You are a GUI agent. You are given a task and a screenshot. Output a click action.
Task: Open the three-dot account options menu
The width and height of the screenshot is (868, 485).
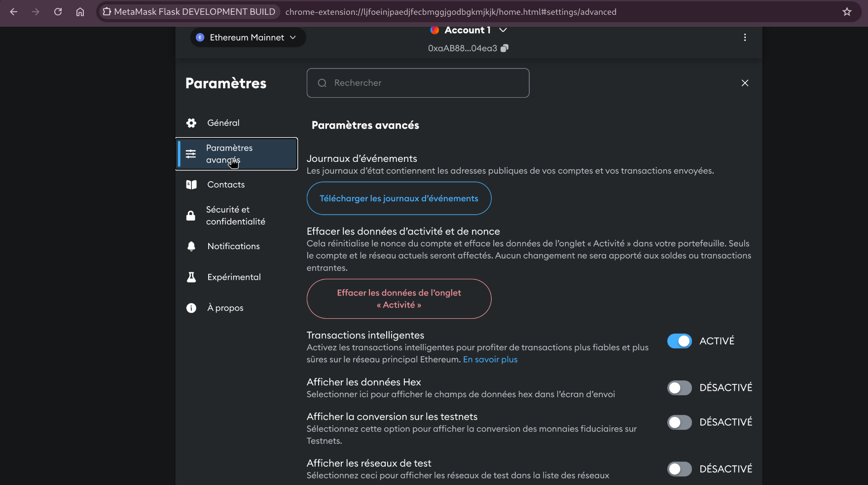[745, 37]
